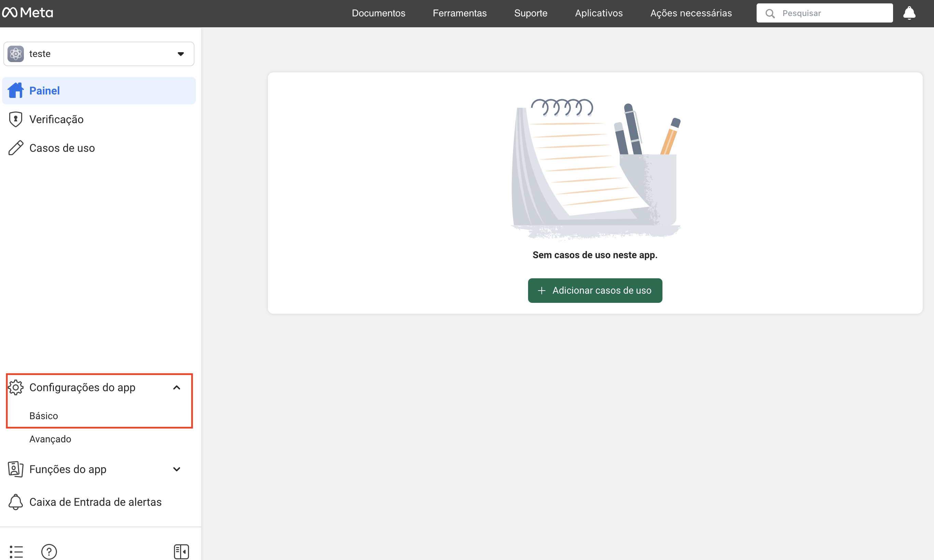Screen dimensions: 934x560
Task: Open the notifications bell icon
Action: 909,13
